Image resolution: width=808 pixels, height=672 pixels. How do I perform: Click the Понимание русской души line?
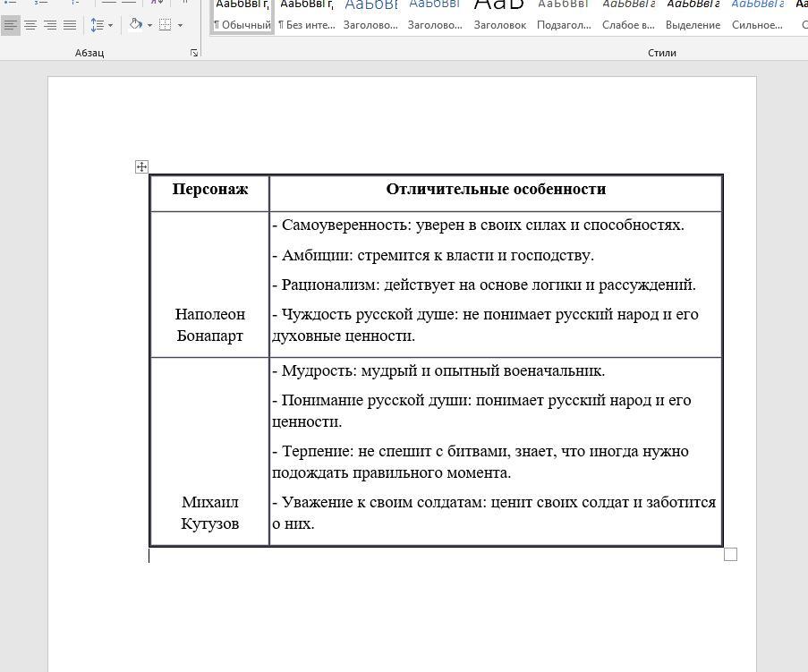[x=481, y=411]
